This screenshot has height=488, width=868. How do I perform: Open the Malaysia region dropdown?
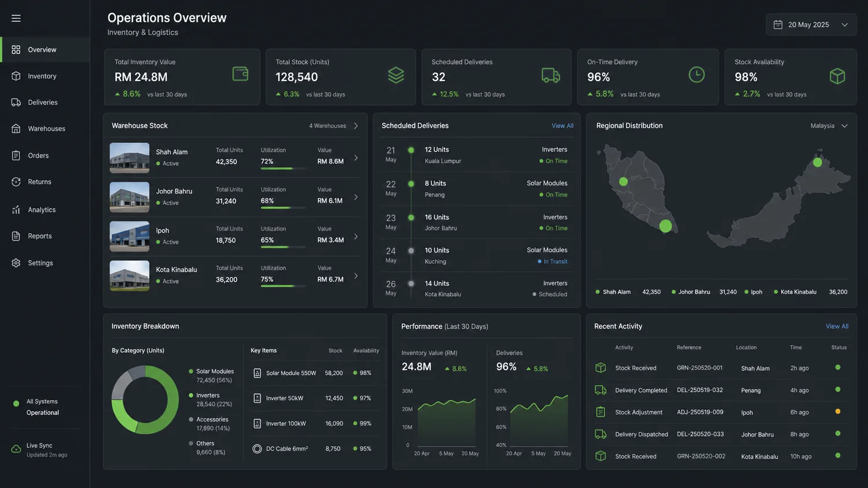829,126
